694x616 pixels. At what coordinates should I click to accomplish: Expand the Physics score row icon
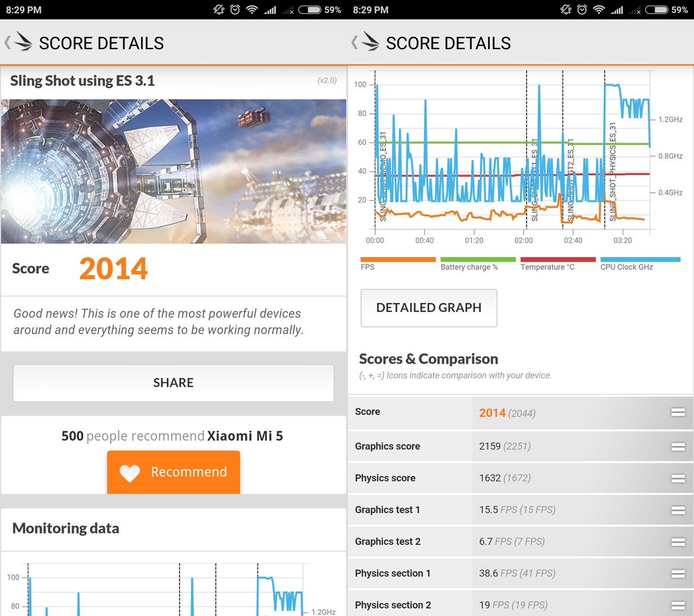(x=678, y=478)
